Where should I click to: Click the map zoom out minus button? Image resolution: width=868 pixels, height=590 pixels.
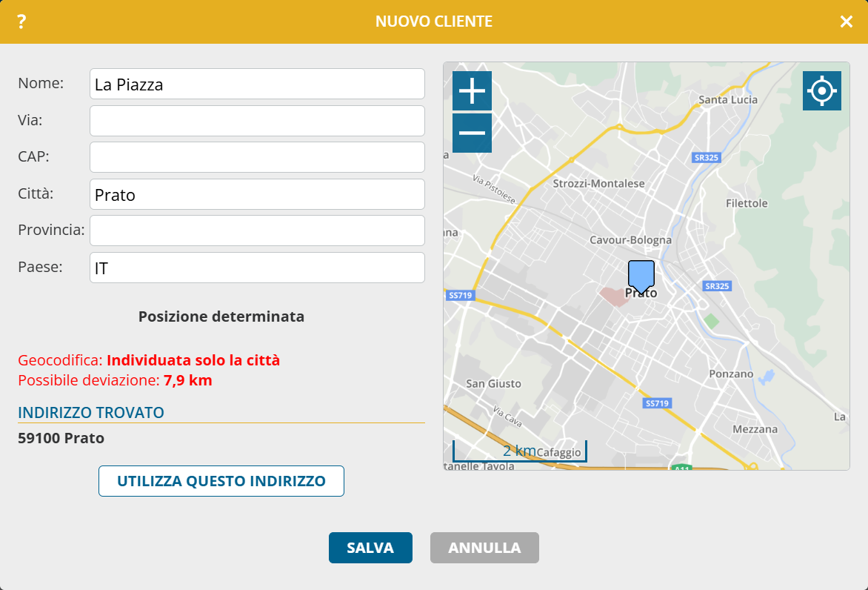[x=472, y=133]
